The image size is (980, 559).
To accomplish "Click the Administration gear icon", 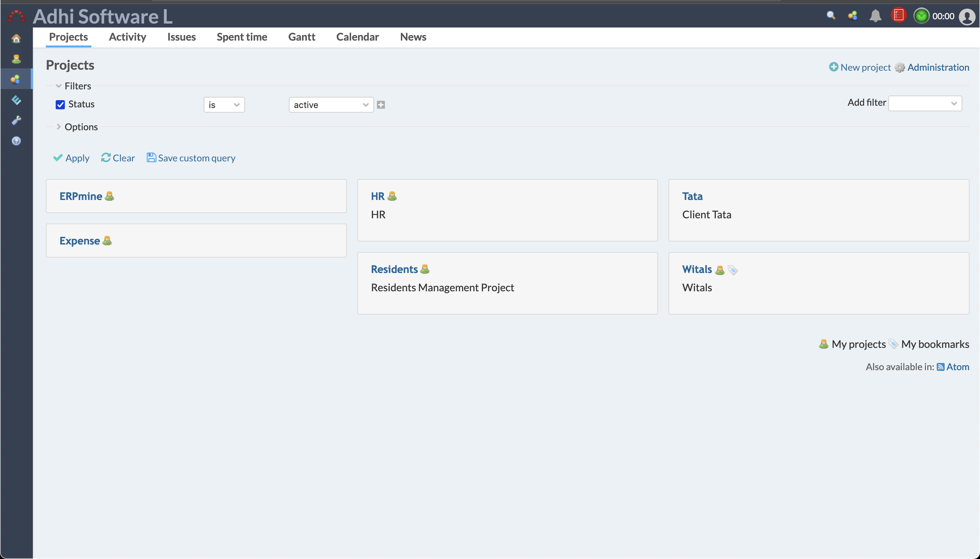I will 899,67.
